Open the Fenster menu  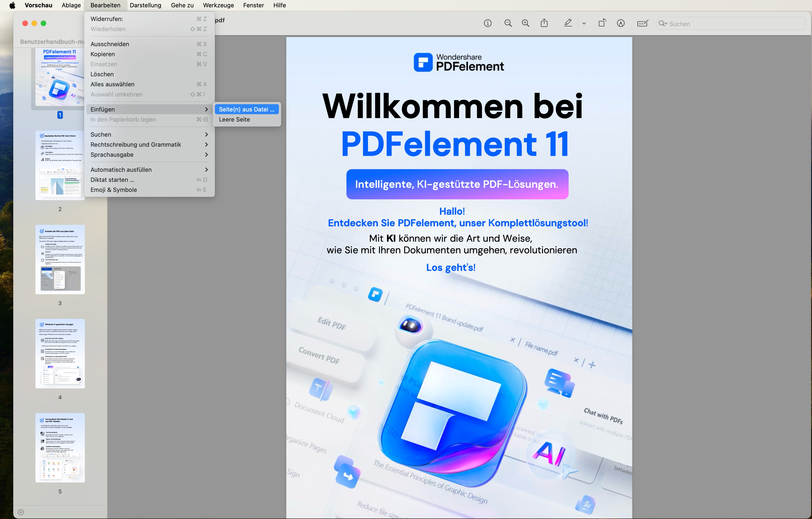254,5
